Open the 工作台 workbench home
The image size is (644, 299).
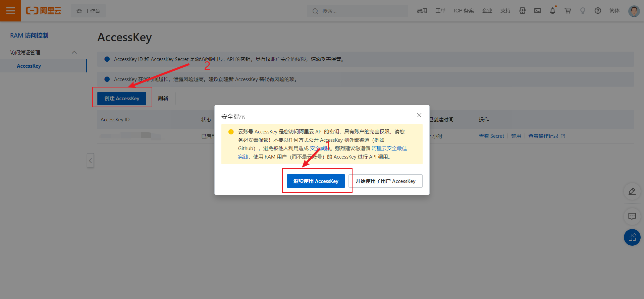88,11
